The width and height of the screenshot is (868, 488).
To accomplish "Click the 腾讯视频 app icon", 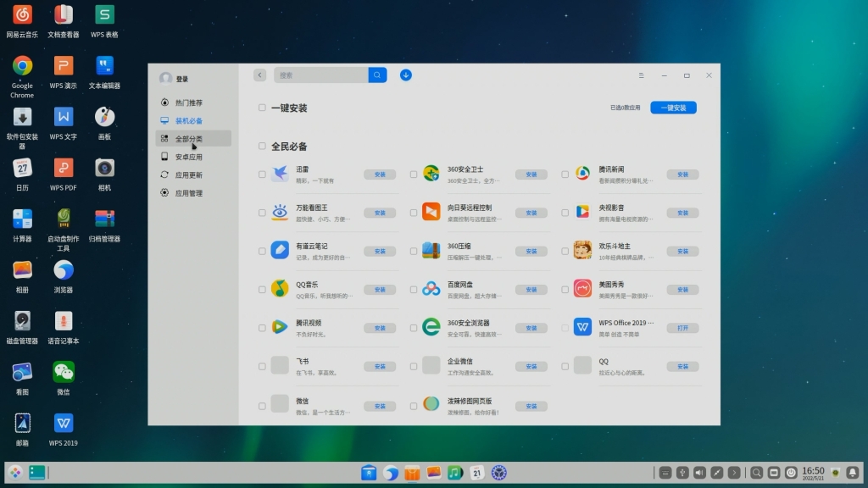I will [280, 327].
